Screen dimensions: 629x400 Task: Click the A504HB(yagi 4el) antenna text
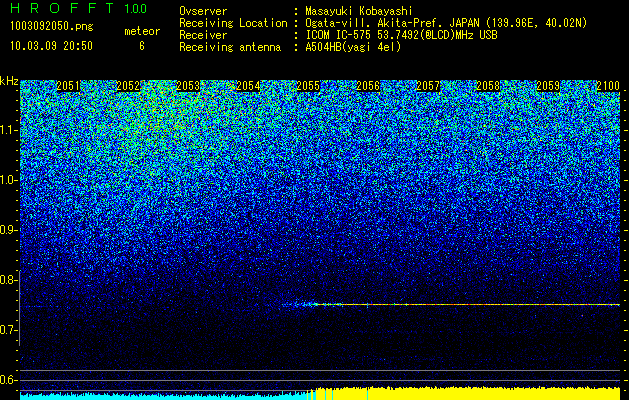click(353, 47)
